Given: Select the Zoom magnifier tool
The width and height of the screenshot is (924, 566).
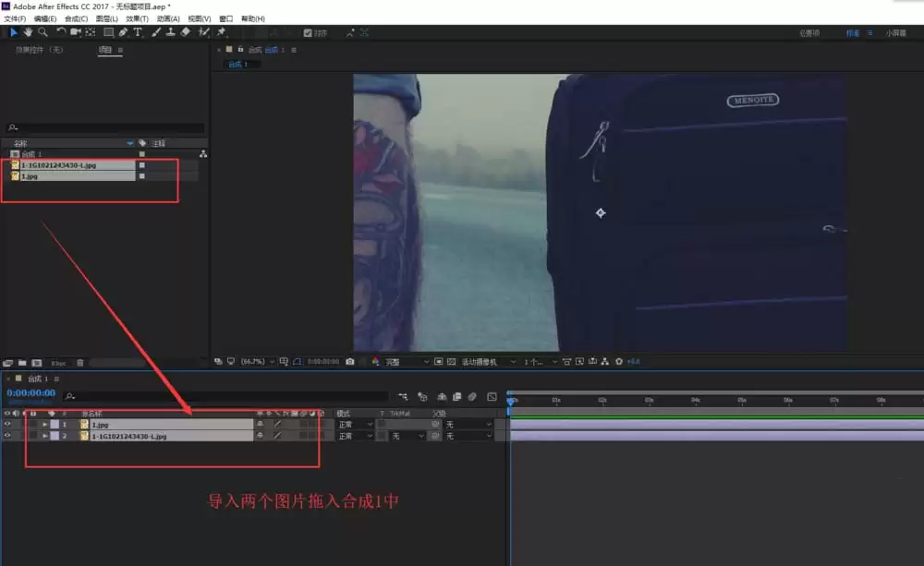Looking at the screenshot, I should click(43, 32).
